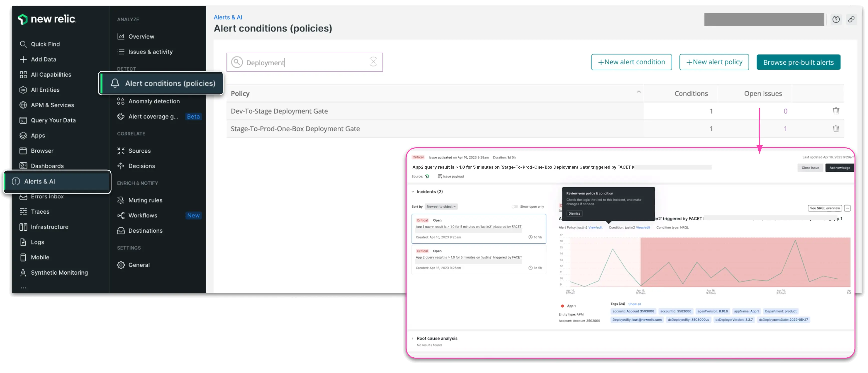Viewport: 868px width, 373px height.
Task: Open the Newest to oldest sort dropdown
Action: pos(441,207)
